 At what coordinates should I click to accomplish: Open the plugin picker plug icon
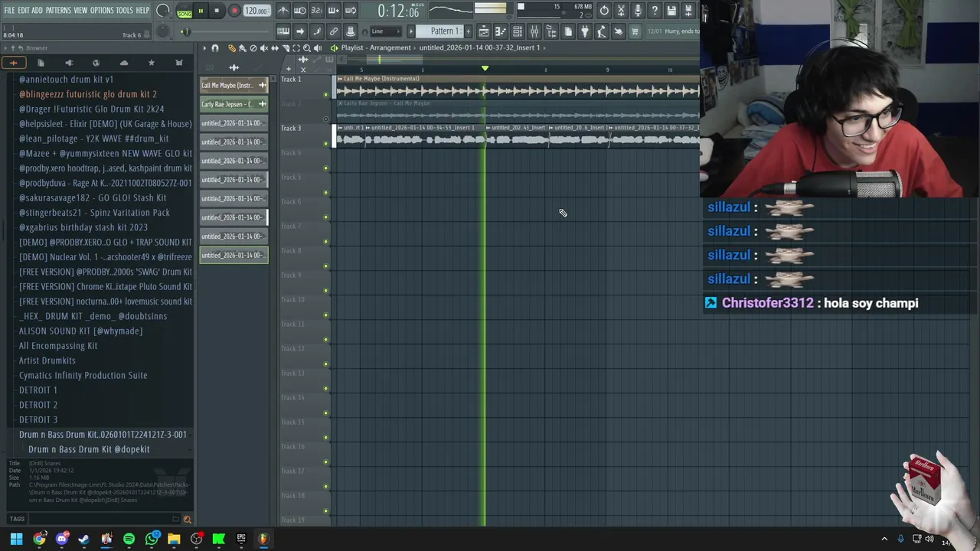(585, 31)
